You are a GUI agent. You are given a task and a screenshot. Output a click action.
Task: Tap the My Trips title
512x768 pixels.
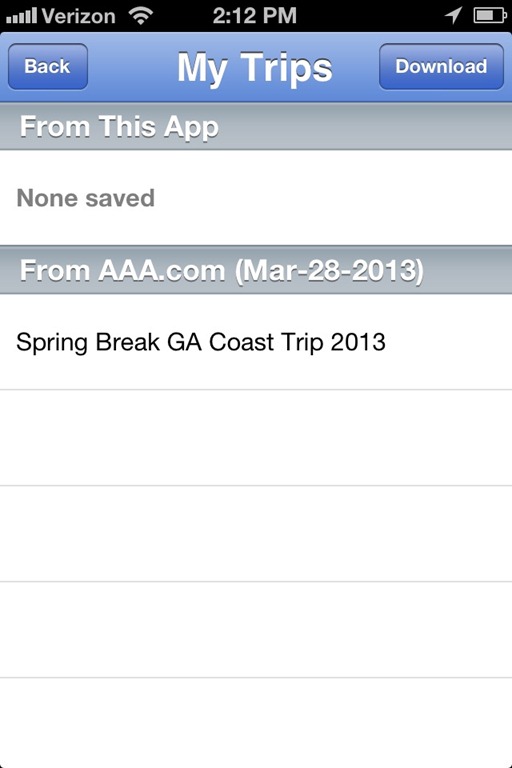[x=255, y=68]
